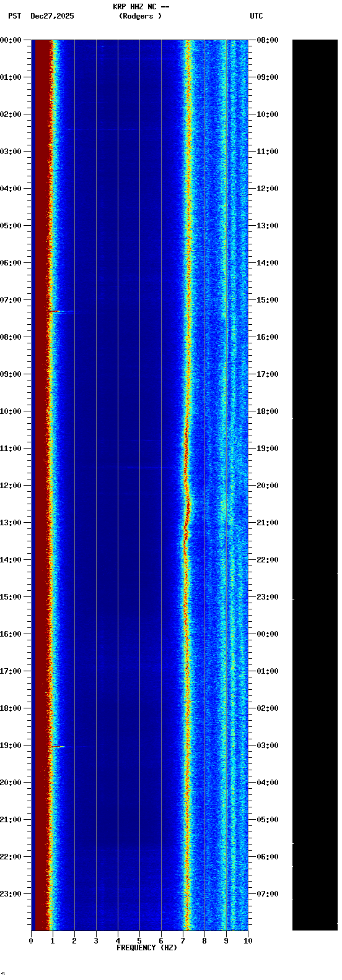This screenshot has height=980, width=342.
Task: Click the '02:00' UTC label on right axis
Action: click(x=268, y=708)
